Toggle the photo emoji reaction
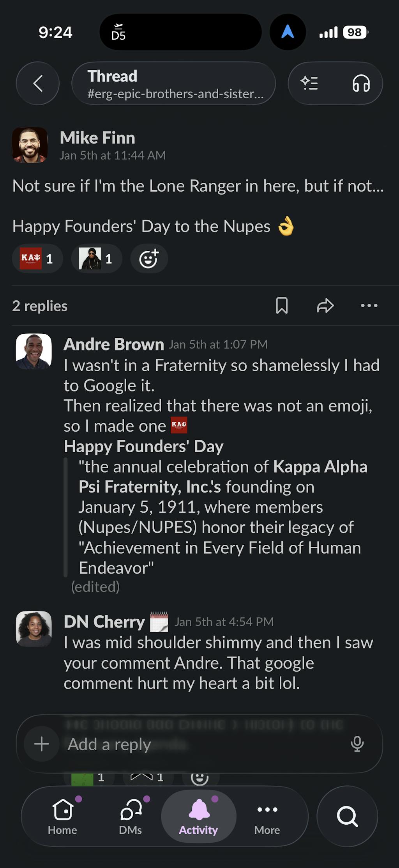Viewport: 399px width, 868px height. (96, 259)
